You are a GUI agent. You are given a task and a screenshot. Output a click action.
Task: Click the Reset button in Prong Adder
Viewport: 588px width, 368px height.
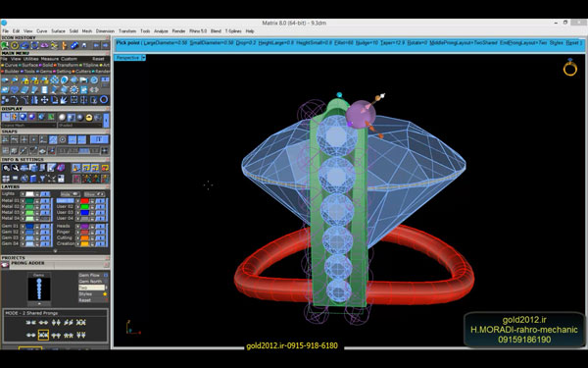tap(93, 300)
